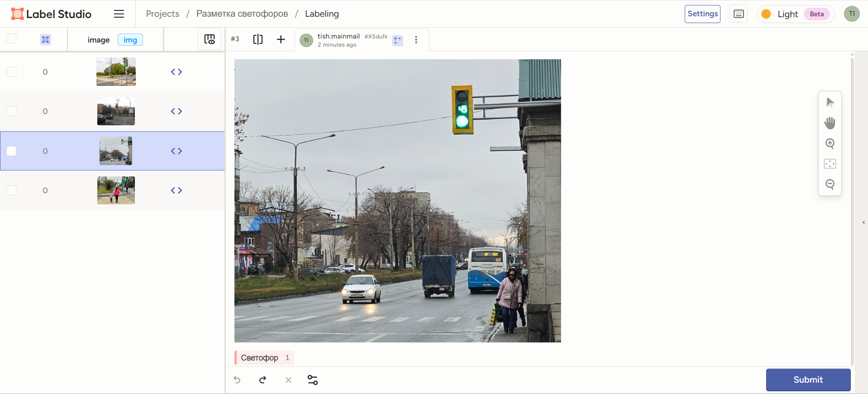This screenshot has height=394, width=868.
Task: Toggle the select-all tasks checkbox
Action: pos(11,39)
